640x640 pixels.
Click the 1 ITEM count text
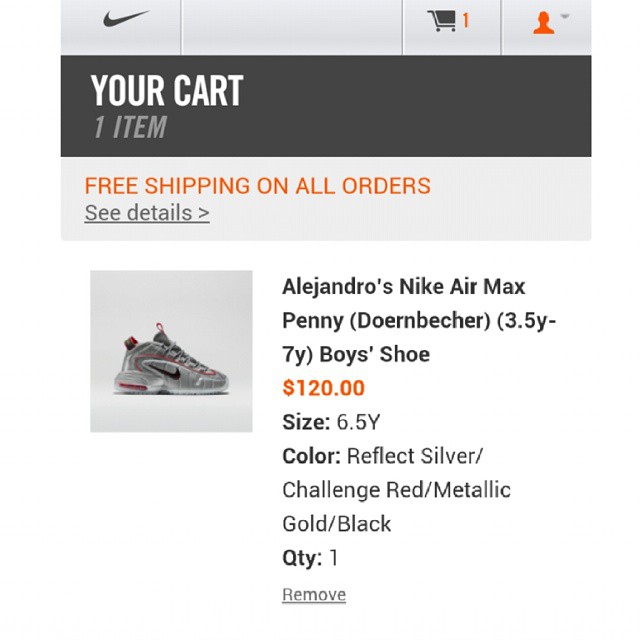click(130, 128)
